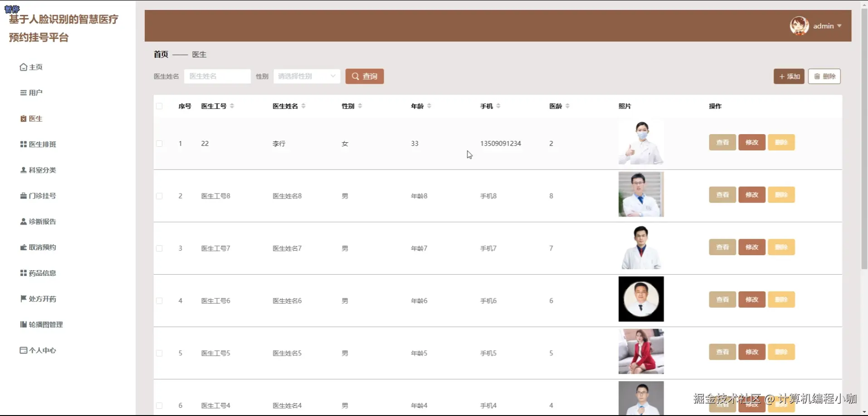
Task: Click the vertical page scrollbar thumb
Action: coord(864,138)
